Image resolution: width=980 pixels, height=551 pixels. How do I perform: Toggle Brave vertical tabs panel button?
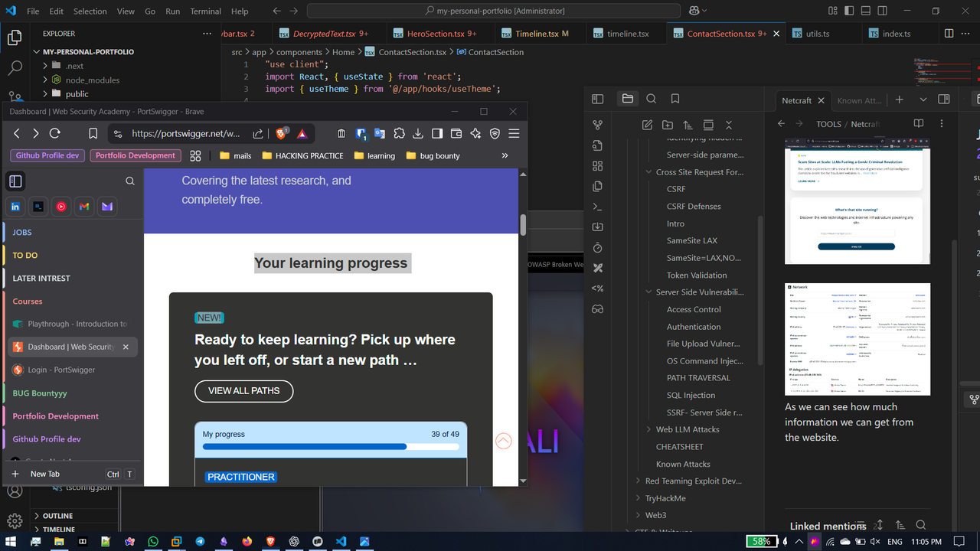coord(15,181)
